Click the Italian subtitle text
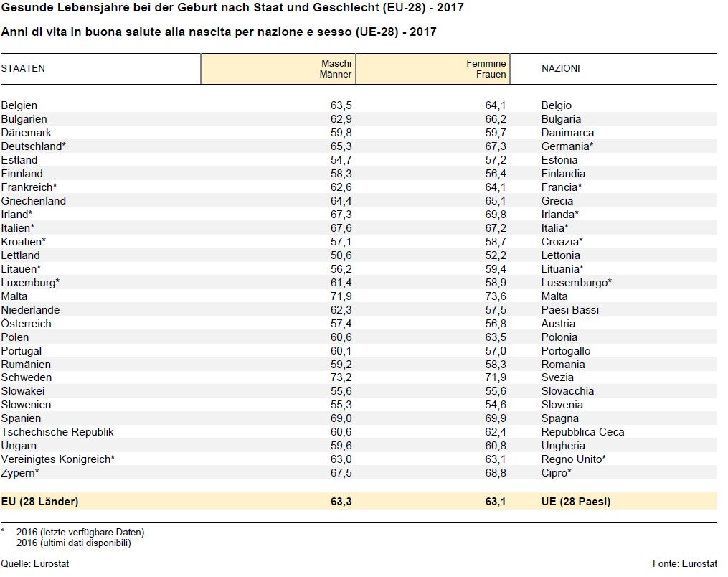 (219, 32)
